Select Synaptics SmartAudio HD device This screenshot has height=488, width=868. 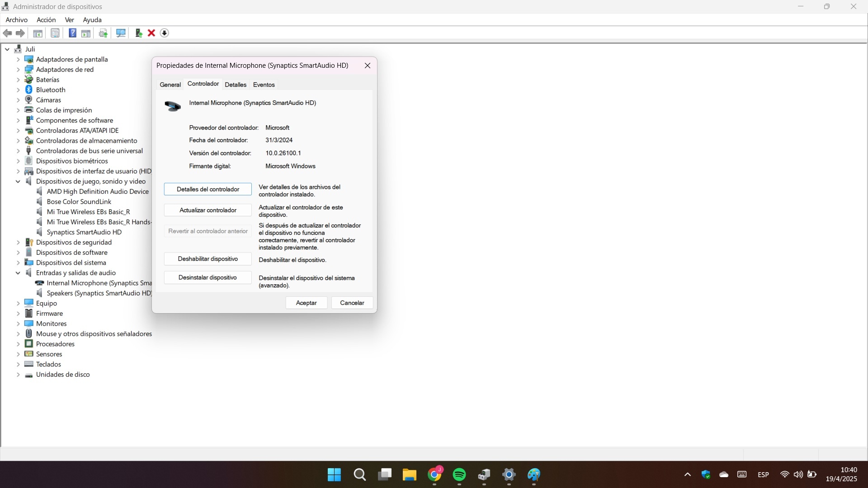(84, 232)
